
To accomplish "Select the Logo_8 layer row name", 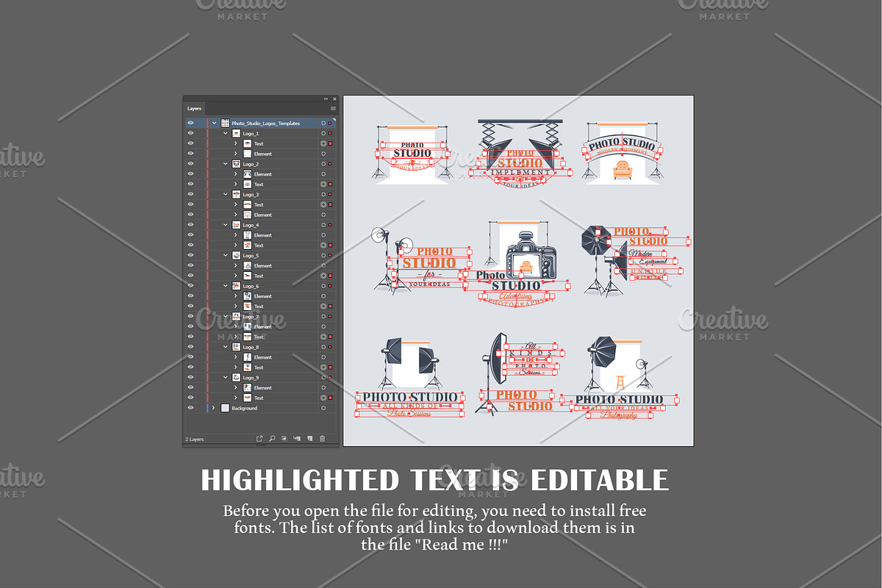I will (251, 347).
